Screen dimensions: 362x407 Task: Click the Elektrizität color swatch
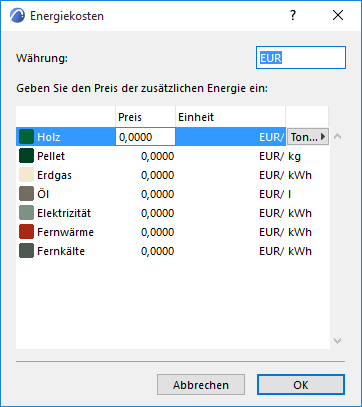tap(26, 213)
